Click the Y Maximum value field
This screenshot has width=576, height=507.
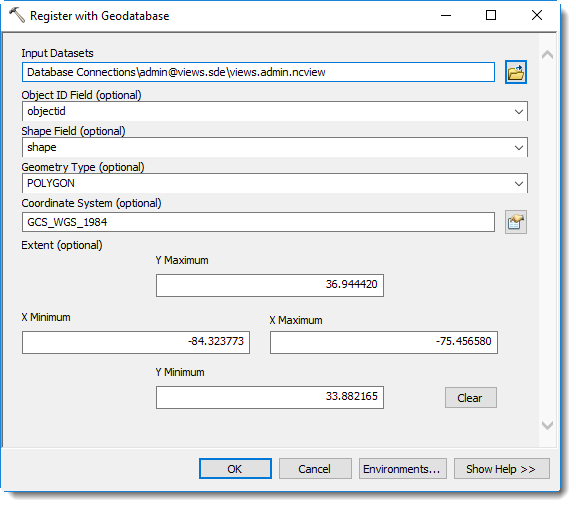point(270,285)
